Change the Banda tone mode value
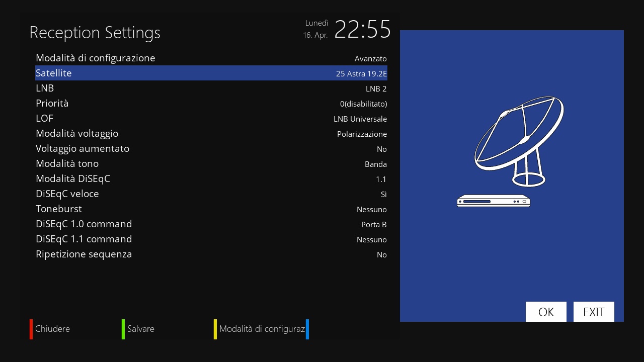 coord(376,164)
